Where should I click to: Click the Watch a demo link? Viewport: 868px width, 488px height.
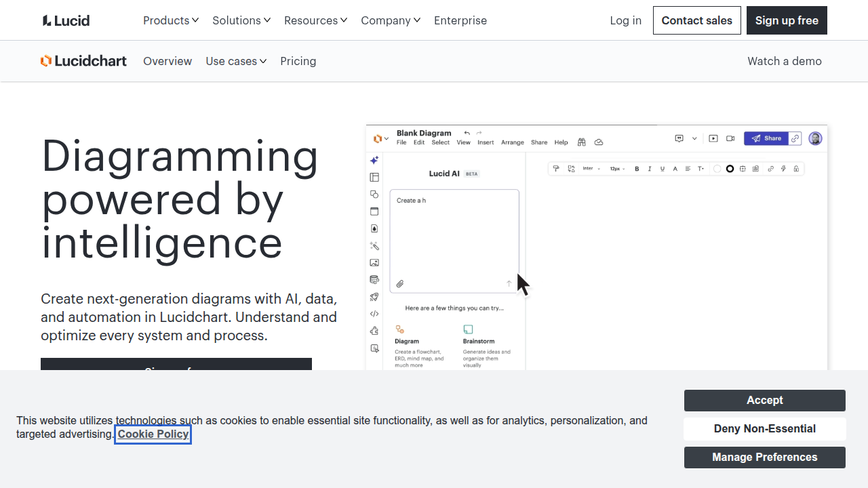785,61
